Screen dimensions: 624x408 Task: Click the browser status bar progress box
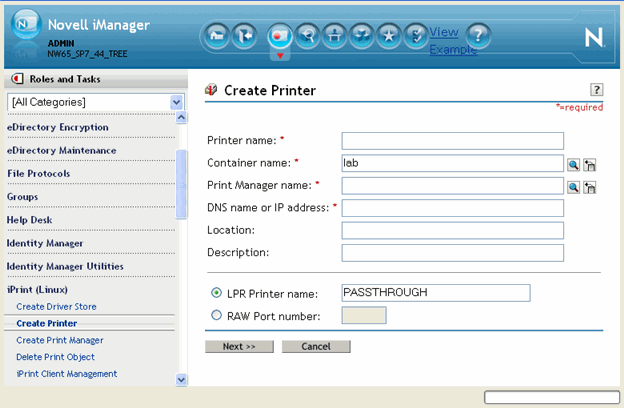(x=552, y=397)
